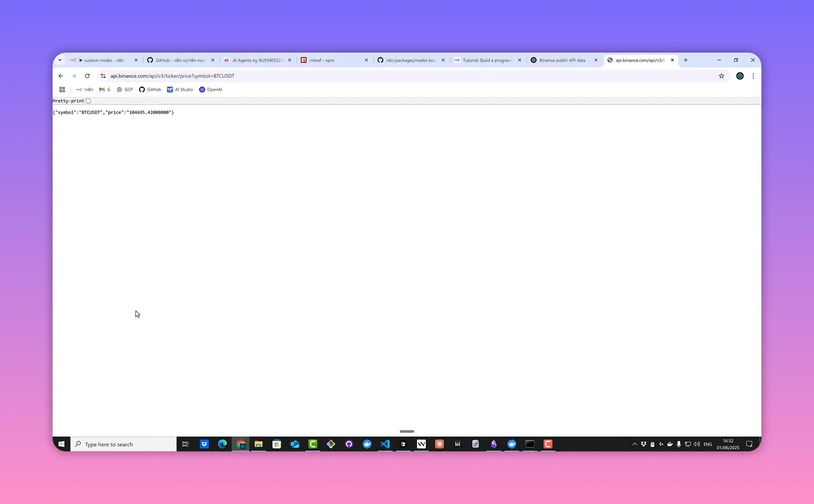Go back using the back arrow

[x=61, y=76]
